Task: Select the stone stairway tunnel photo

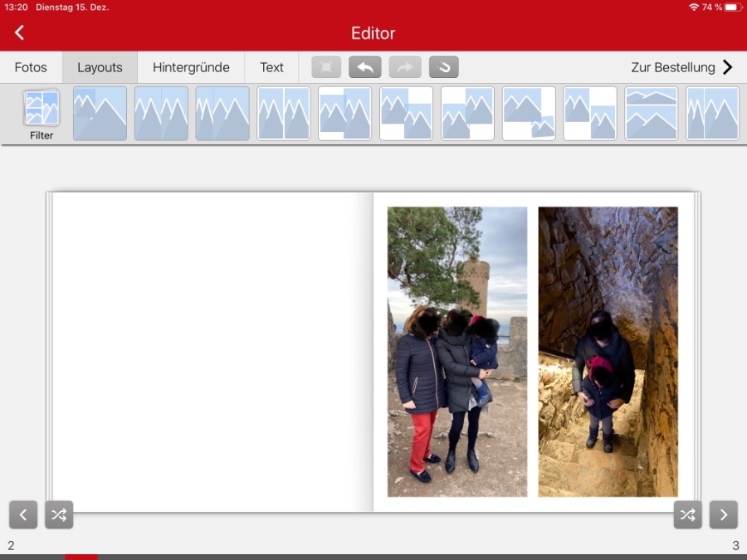Action: click(x=608, y=352)
